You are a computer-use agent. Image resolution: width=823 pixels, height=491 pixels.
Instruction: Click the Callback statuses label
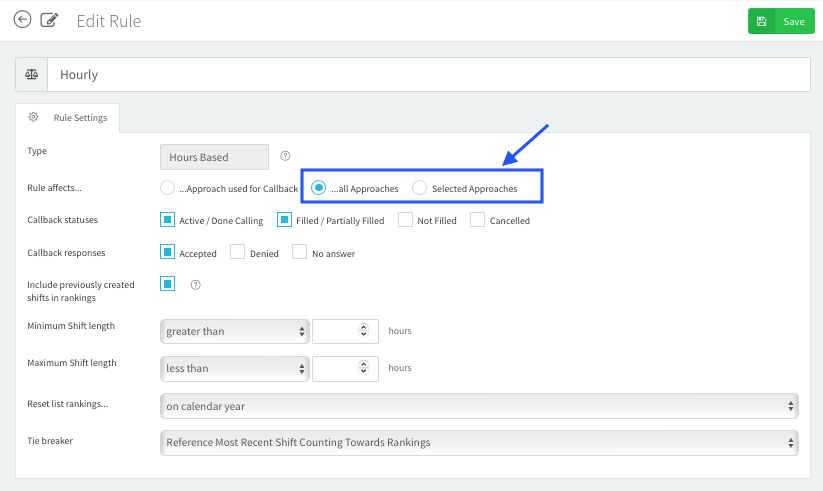pyautogui.click(x=62, y=220)
